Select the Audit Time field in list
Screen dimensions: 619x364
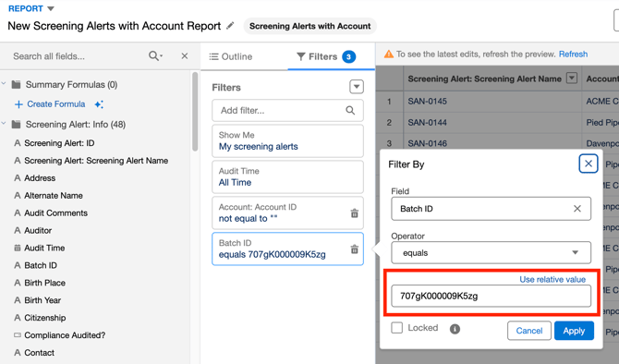pyautogui.click(x=44, y=248)
